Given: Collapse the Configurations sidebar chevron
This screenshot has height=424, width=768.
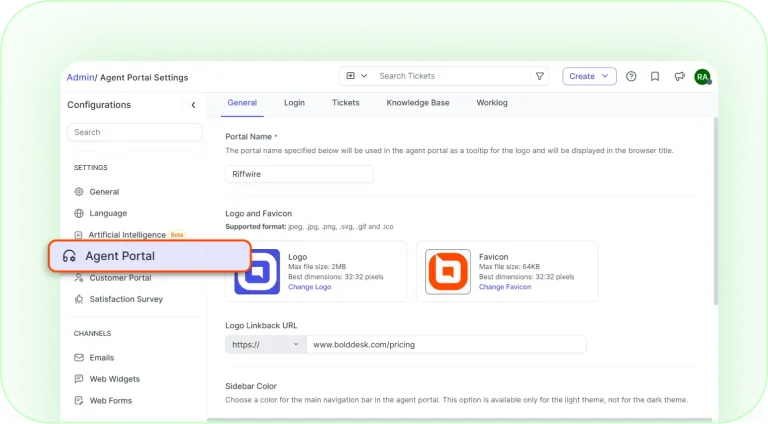Looking at the screenshot, I should (x=193, y=105).
